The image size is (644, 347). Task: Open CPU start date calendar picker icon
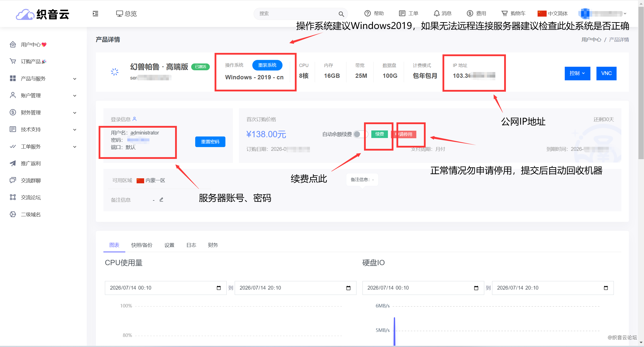[219, 288]
